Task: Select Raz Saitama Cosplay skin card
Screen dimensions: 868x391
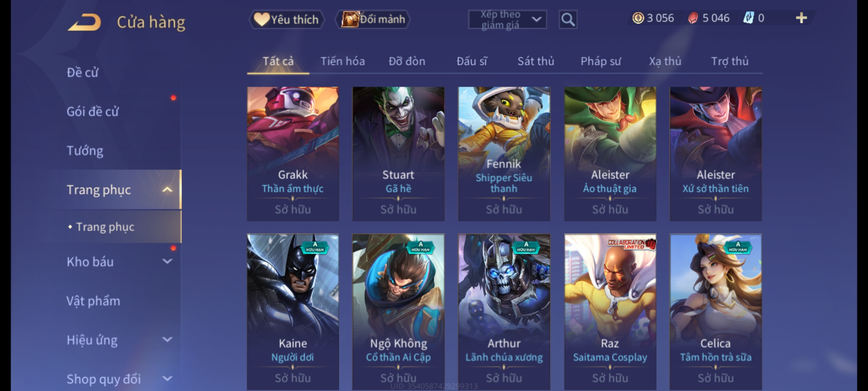Action: click(x=610, y=312)
